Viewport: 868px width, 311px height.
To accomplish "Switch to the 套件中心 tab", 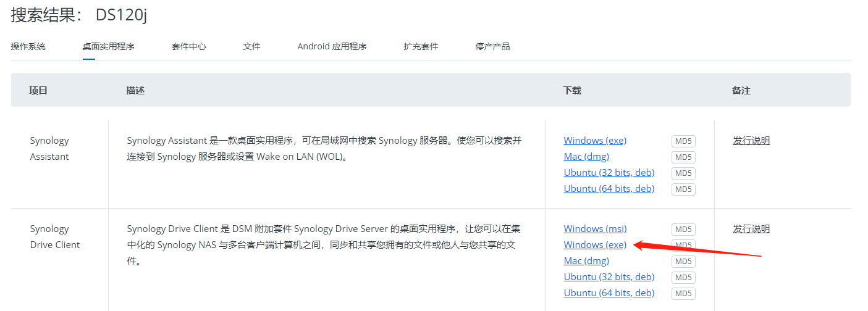I will 189,46.
